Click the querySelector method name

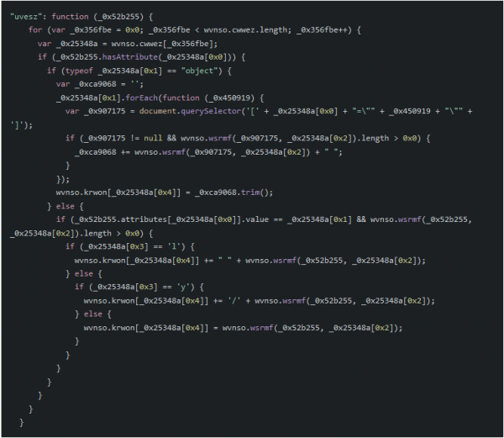point(211,111)
